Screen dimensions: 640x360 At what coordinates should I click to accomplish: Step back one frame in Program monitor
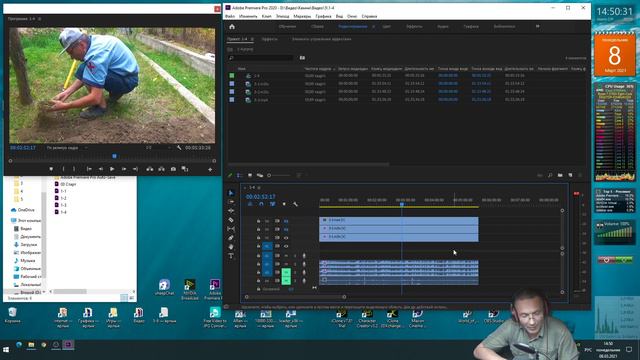tap(100, 169)
